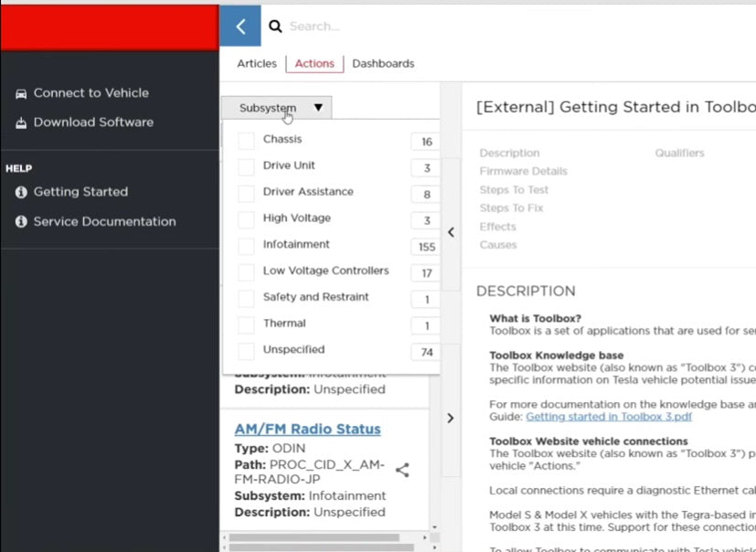756x552 pixels.
Task: Check the Unspecified subsystem checkbox
Action: 246,351
